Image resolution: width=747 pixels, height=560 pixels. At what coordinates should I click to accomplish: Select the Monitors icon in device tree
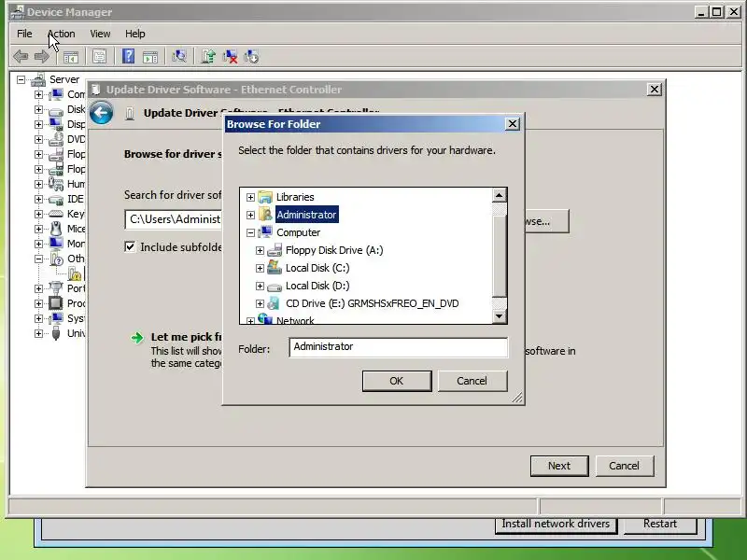(x=56, y=244)
